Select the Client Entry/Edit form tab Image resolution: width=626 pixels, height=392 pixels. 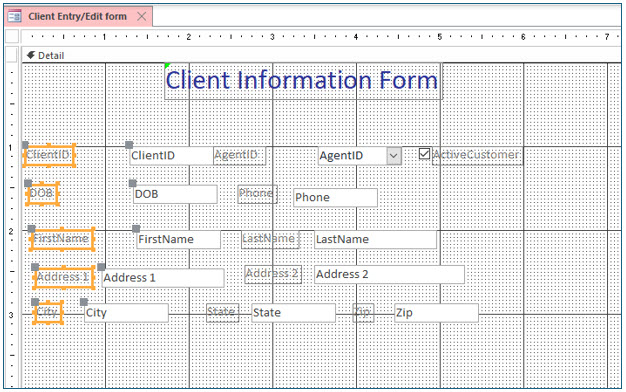78,16
